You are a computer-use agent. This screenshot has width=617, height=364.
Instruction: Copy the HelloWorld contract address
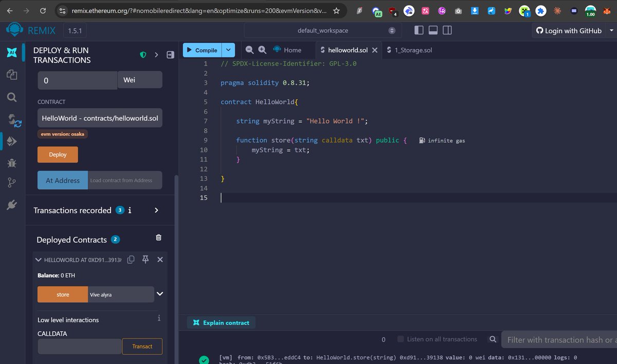(131, 260)
